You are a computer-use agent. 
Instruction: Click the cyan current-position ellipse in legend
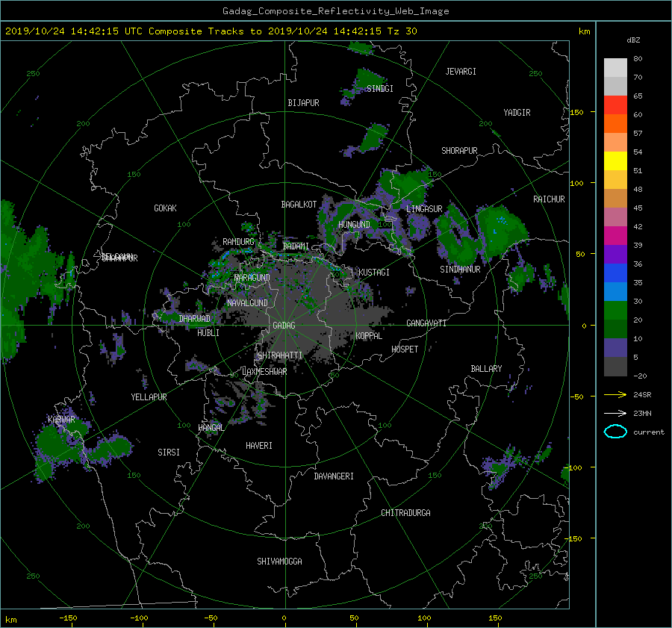click(x=615, y=432)
